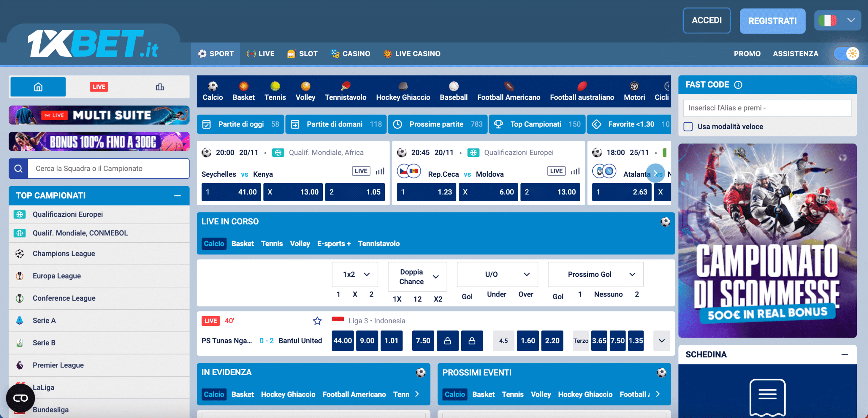The width and height of the screenshot is (868, 418).
Task: Click soccer ball icon in Prossimi Eventi header
Action: point(662,373)
